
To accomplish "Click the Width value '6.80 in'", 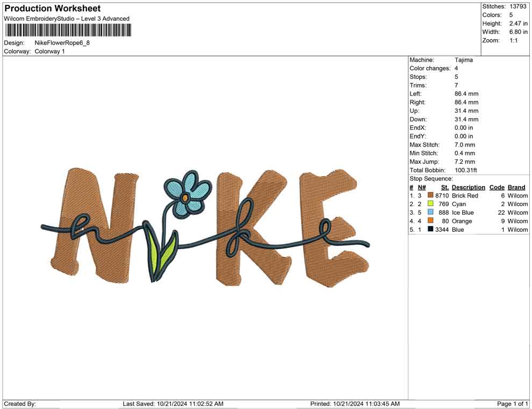I will click(x=518, y=32).
